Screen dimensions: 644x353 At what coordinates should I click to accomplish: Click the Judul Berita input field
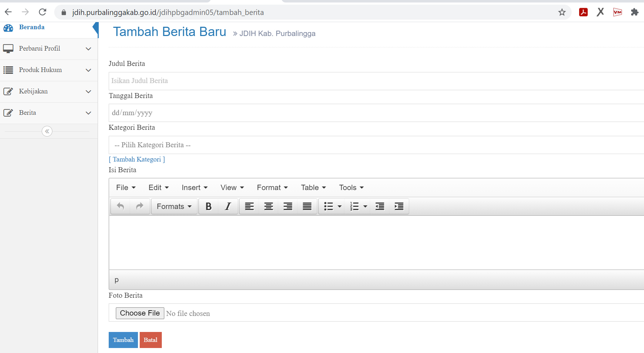[376, 81]
